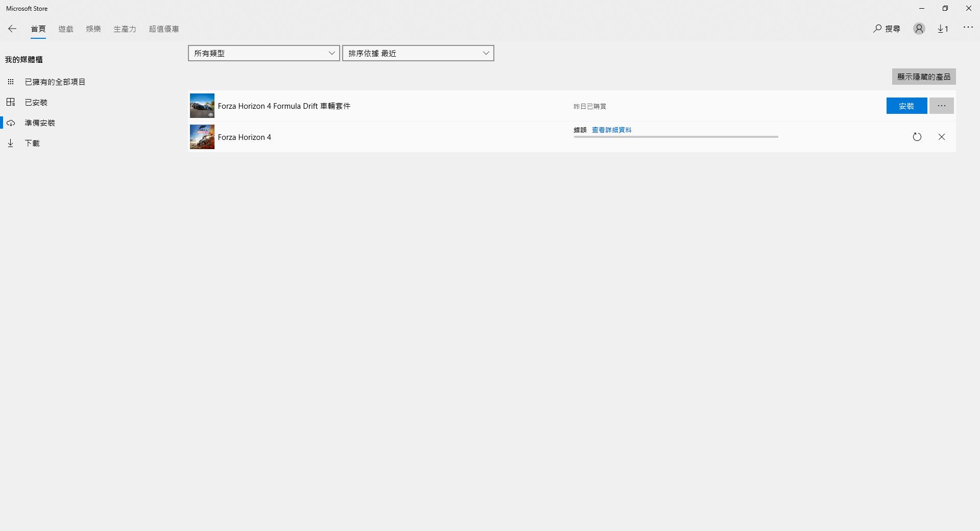Click the 查看詳細資料 error details link
Screen dimensions: 980x531
(611, 130)
